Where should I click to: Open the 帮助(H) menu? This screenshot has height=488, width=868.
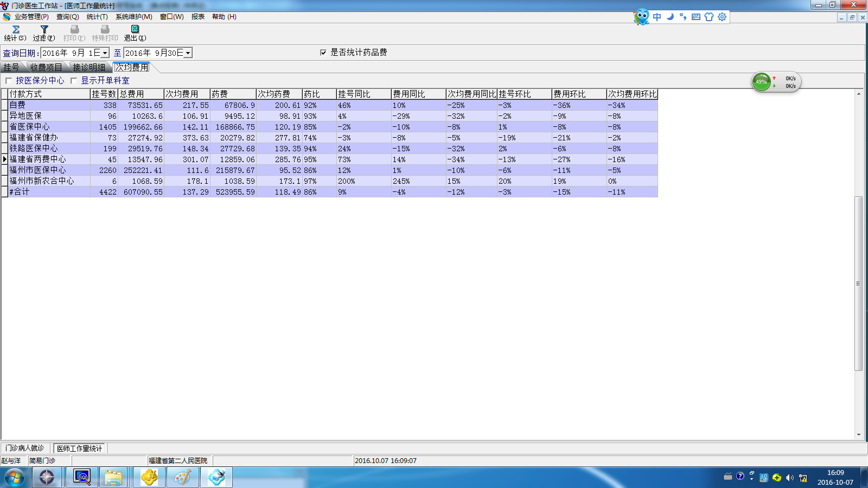pos(224,17)
